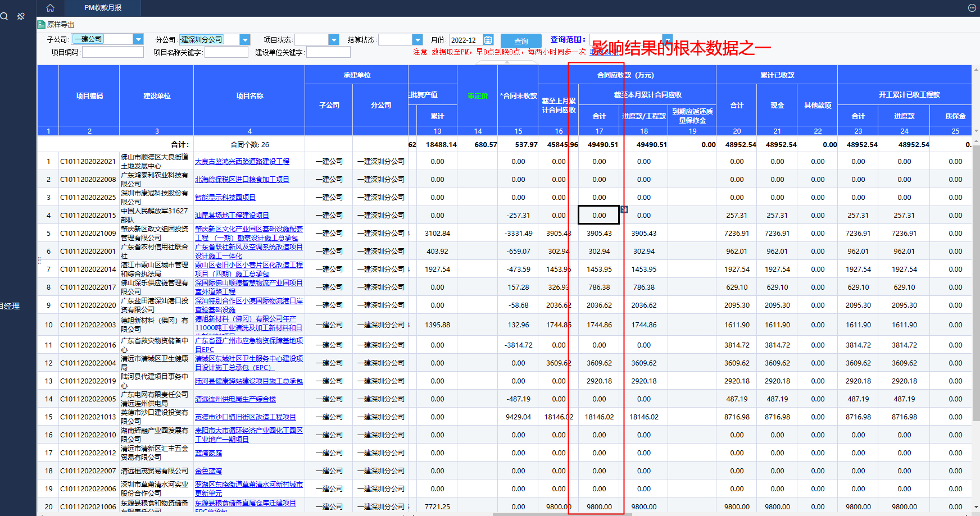The width and height of the screenshot is (980, 516).
Task: Click the 项目编码 column header
Action: click(89, 96)
